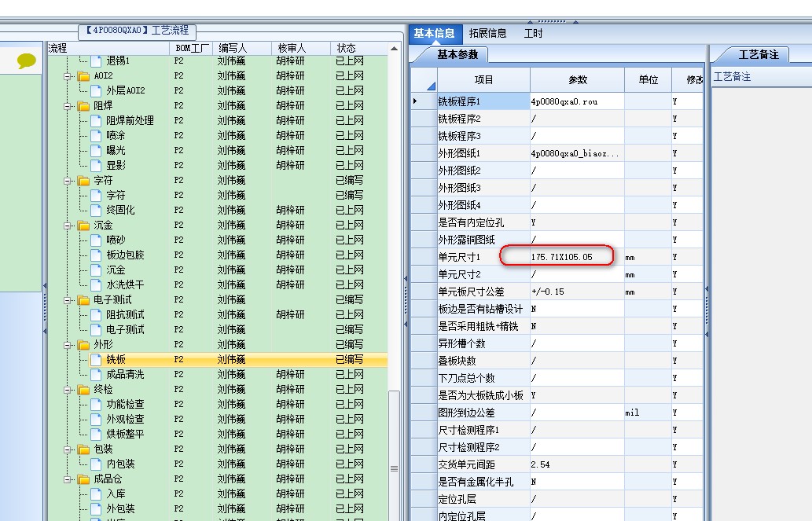This screenshot has height=521, width=812.
Task: Click the document icon beside 显影
Action: (96, 166)
